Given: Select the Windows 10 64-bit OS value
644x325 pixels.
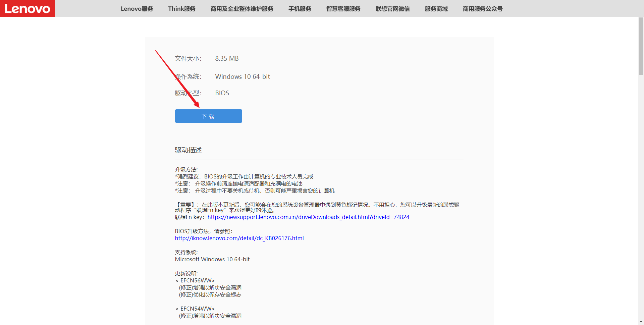Looking at the screenshot, I should (243, 76).
